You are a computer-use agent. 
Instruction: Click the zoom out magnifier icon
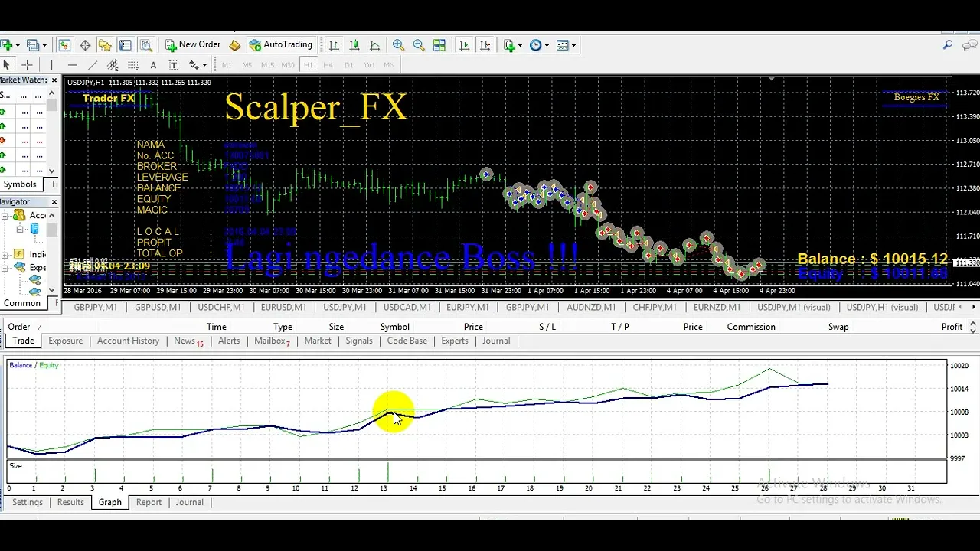tap(419, 45)
